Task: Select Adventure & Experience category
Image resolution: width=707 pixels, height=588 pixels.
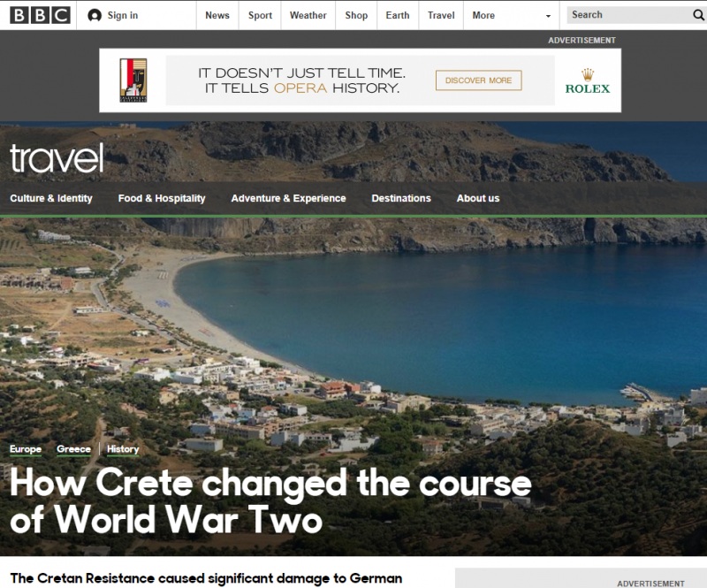Action: click(x=288, y=198)
